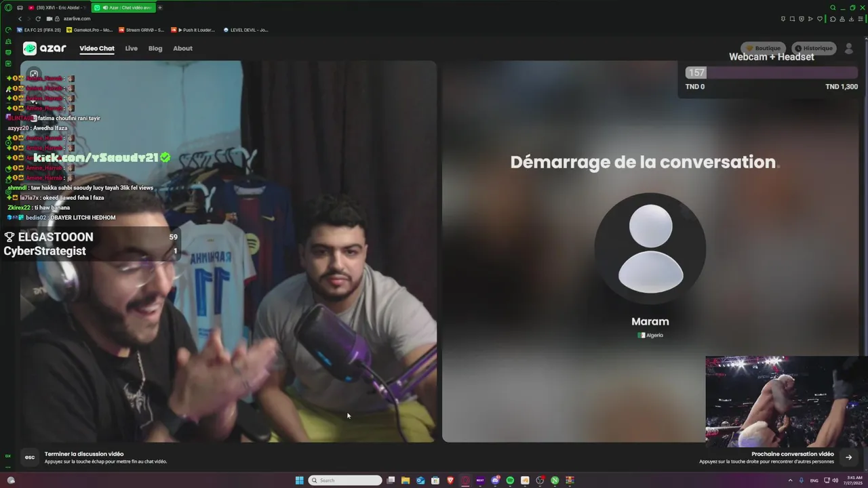Open the Windows Start menu

click(x=299, y=481)
